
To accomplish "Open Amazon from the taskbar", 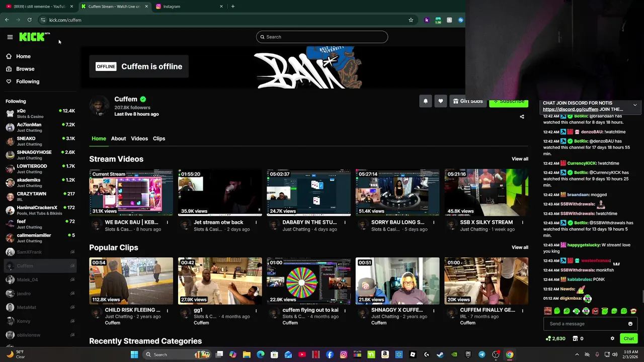I will [x=385, y=354].
